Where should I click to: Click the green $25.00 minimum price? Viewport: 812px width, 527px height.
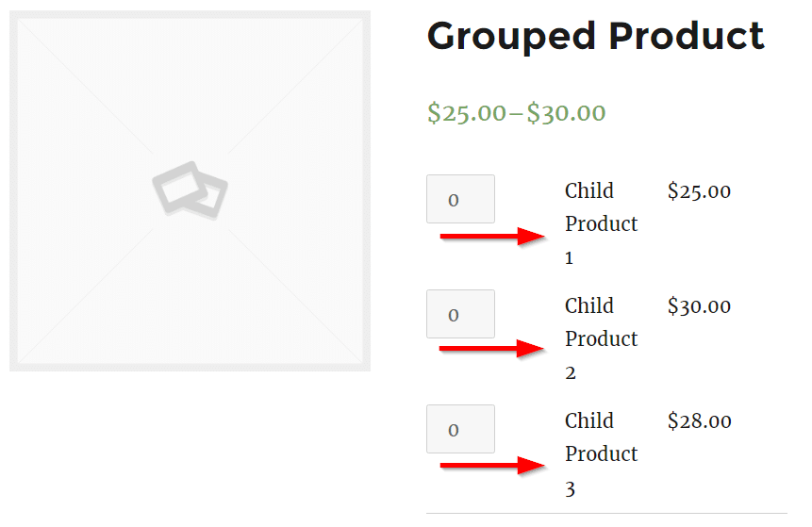click(467, 113)
